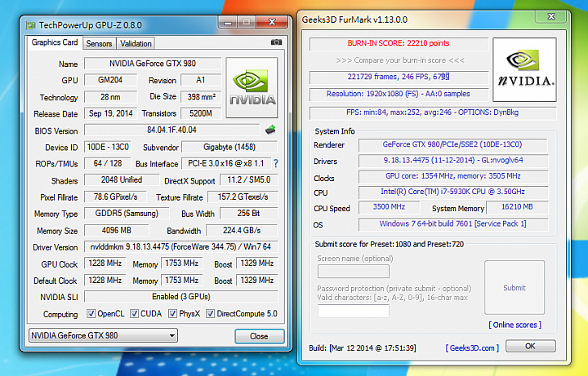
Task: Click Compare your burn-in score link
Action: (x=400, y=60)
